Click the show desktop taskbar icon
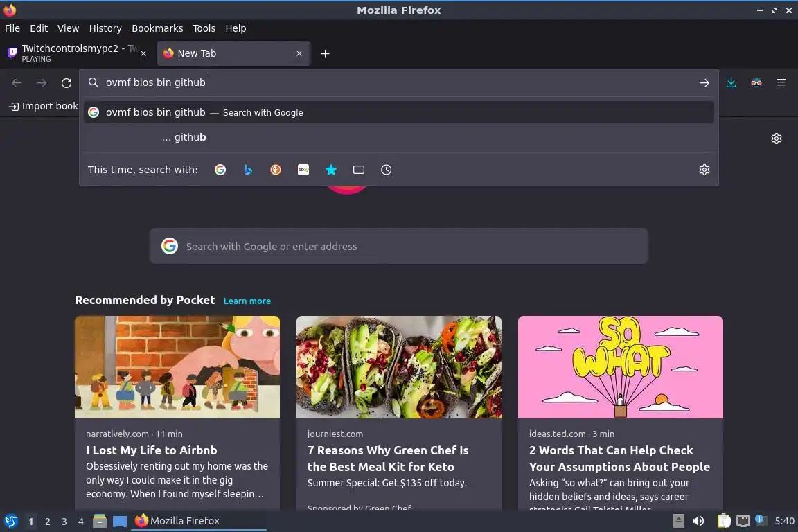 [120, 521]
